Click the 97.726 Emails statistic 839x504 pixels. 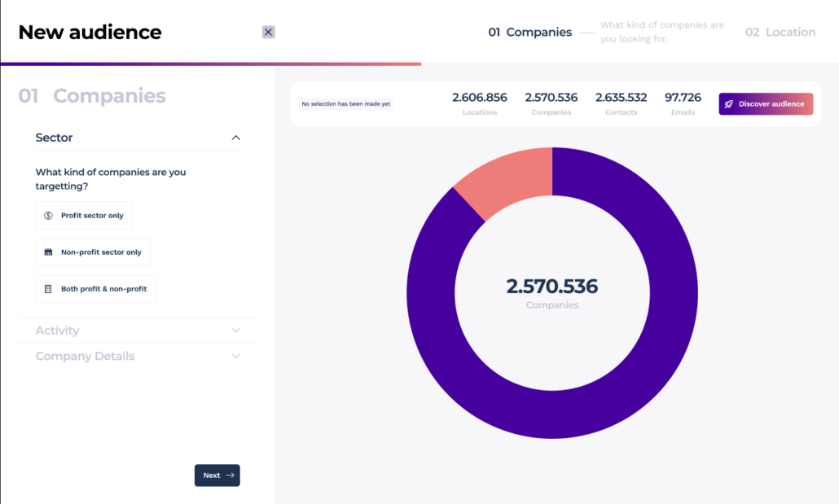pyautogui.click(x=683, y=103)
